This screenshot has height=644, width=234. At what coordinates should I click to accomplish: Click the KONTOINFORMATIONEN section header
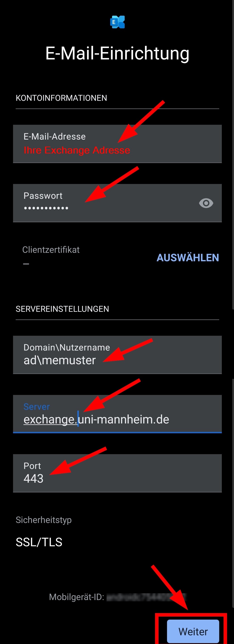click(61, 98)
